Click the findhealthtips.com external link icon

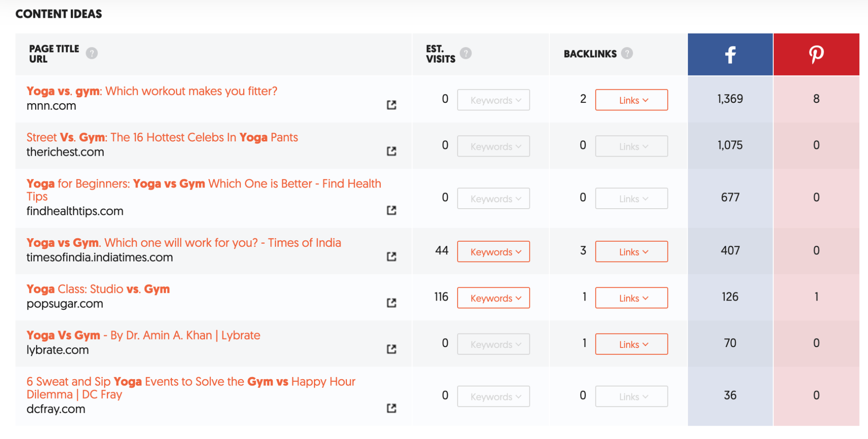point(391,210)
